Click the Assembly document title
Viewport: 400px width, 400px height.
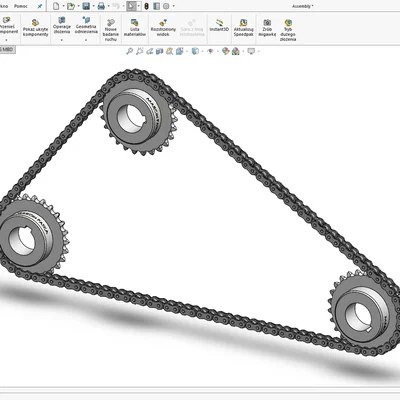click(303, 6)
